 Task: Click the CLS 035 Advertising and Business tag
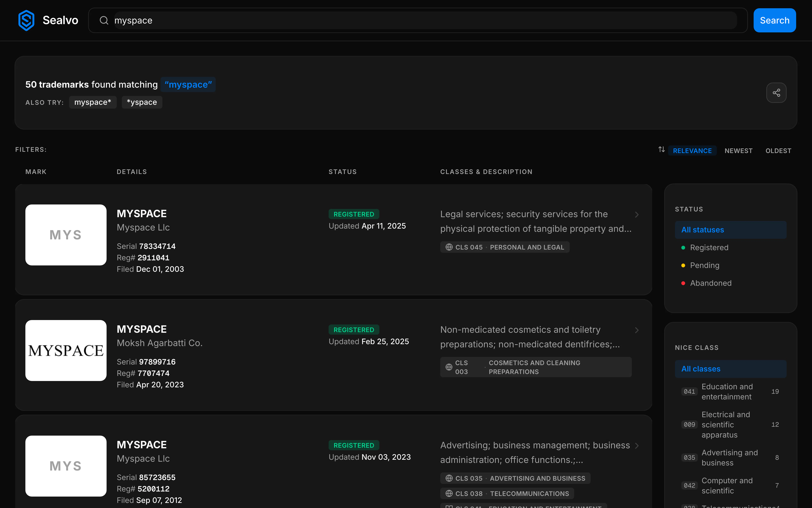515,478
